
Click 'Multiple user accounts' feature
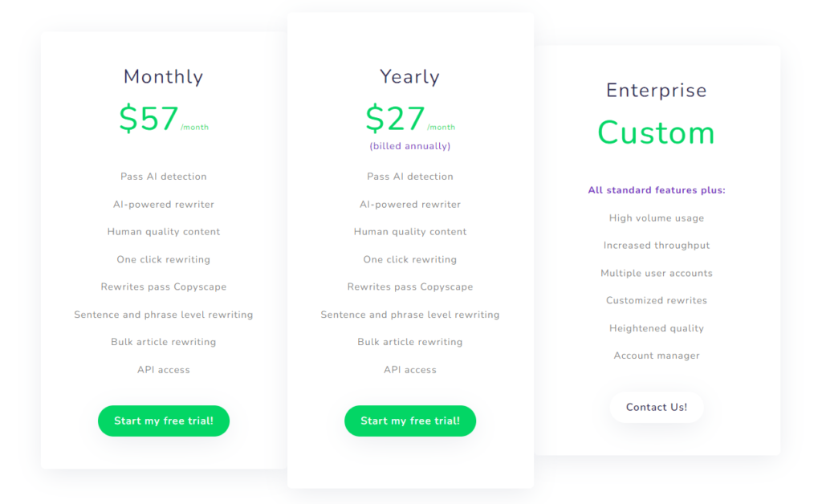pos(657,273)
